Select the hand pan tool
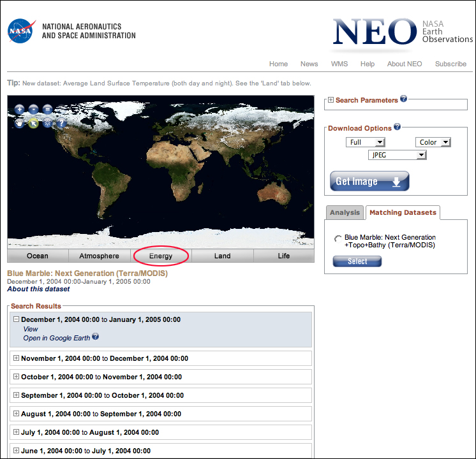This screenshot has height=459, width=476. [19, 123]
